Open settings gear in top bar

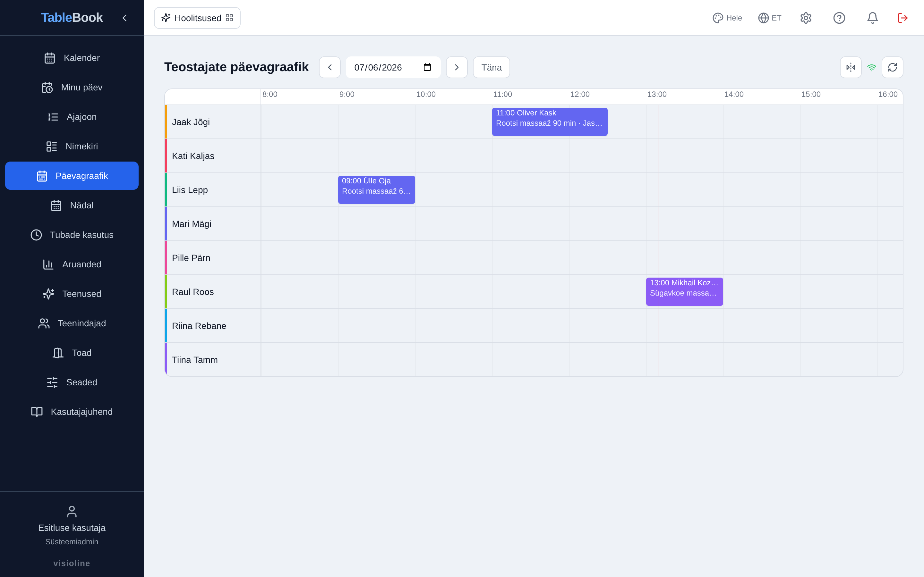(806, 18)
